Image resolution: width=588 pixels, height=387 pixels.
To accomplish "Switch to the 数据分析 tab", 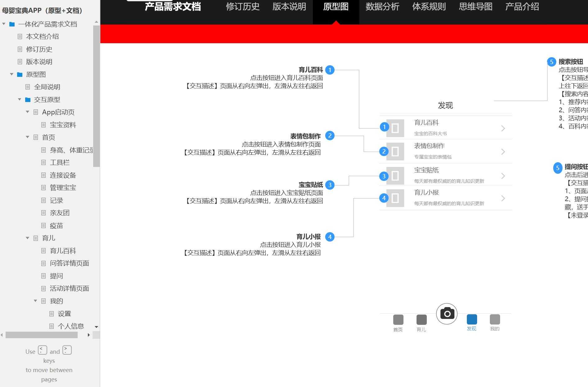I will tap(382, 7).
